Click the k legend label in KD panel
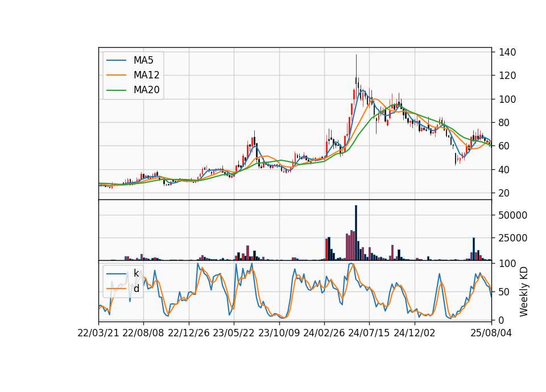Screen dimensions: 546x392 [x=136, y=273]
